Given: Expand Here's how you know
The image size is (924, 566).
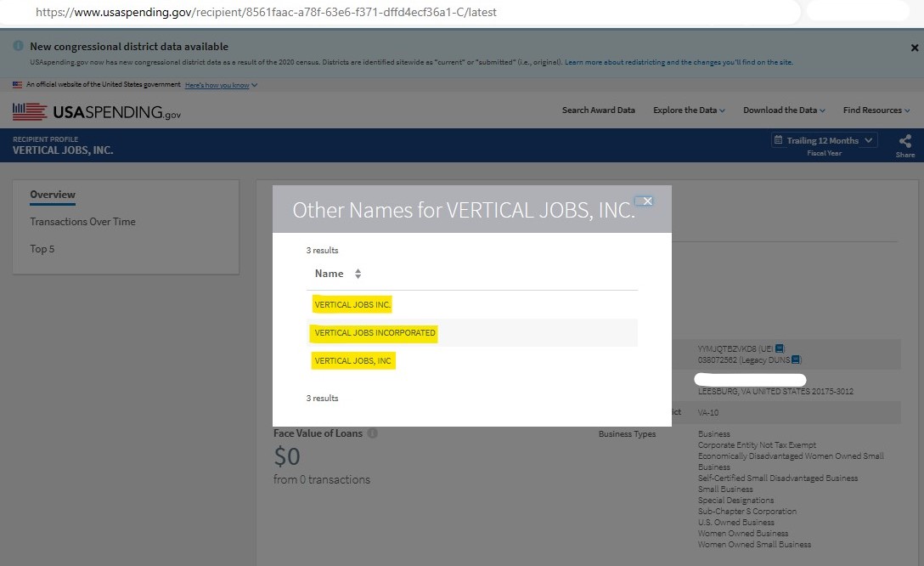Looking at the screenshot, I should click(x=221, y=85).
